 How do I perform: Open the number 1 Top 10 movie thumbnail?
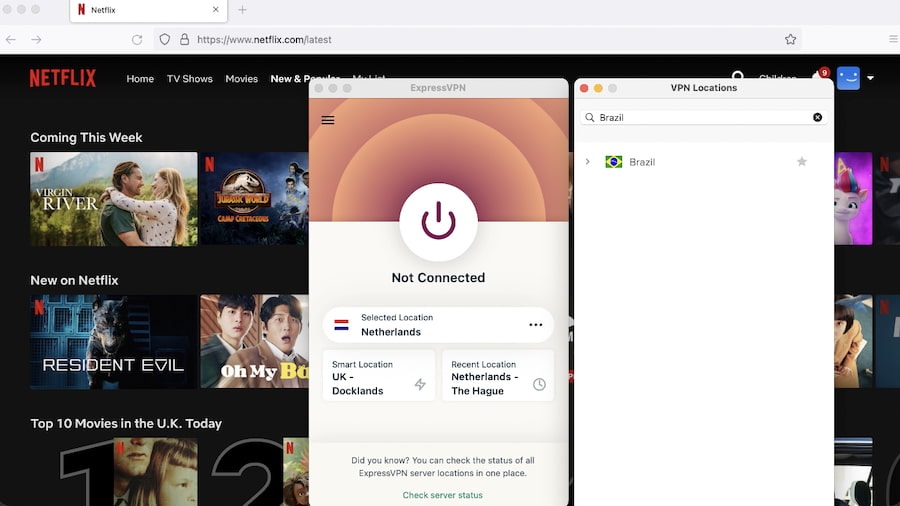tap(129, 472)
